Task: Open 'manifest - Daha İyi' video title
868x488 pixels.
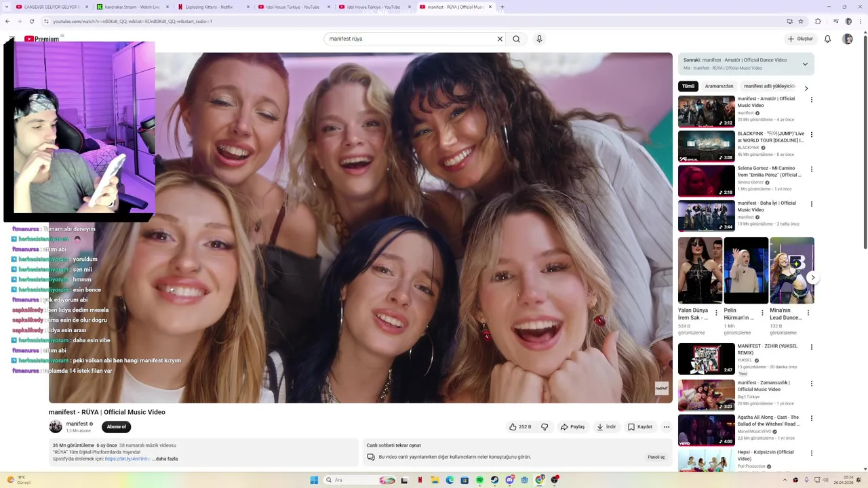Action: tap(767, 206)
